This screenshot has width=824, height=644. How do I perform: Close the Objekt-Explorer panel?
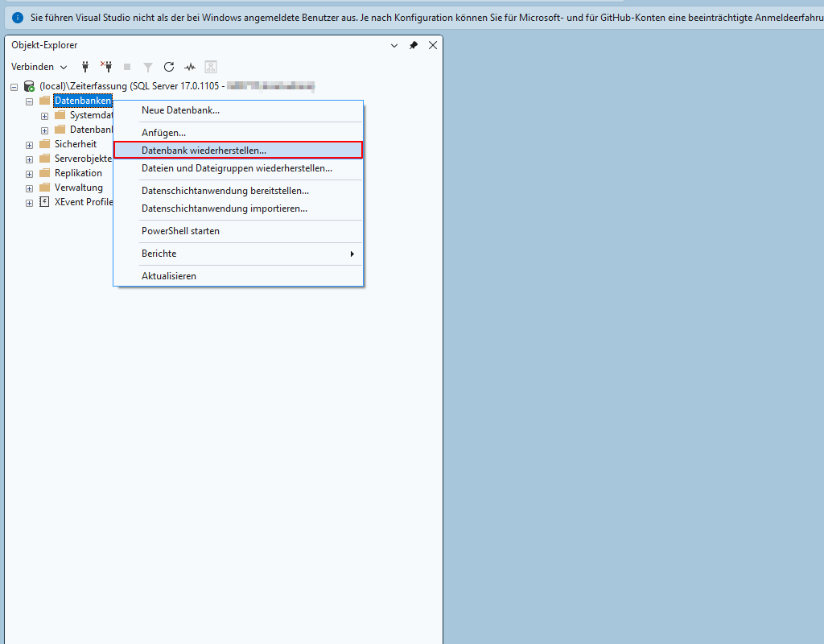click(x=433, y=45)
